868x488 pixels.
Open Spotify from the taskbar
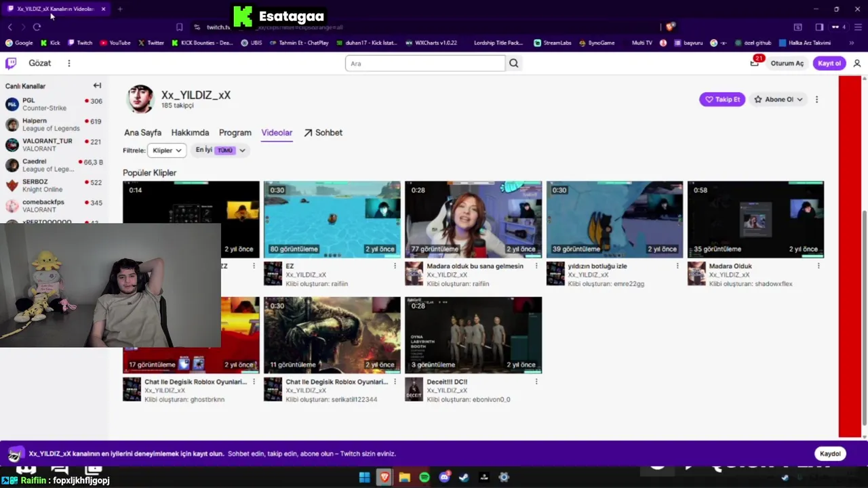click(x=425, y=477)
